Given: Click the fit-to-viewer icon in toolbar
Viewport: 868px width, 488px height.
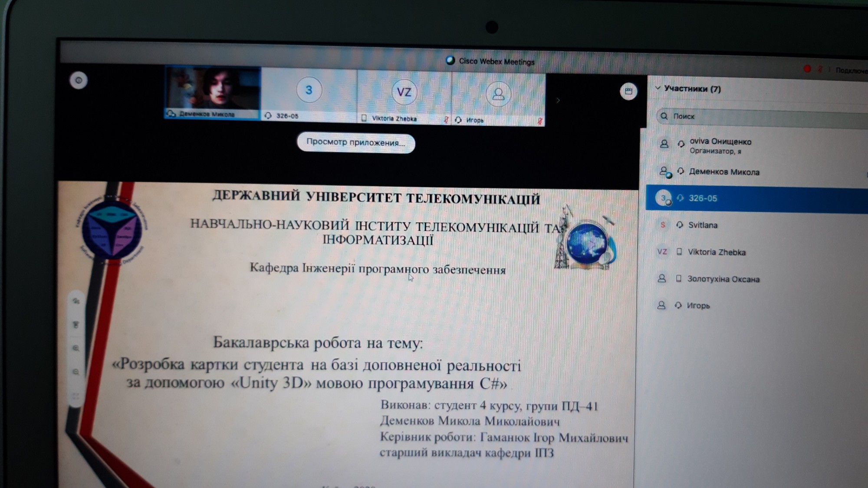Looking at the screenshot, I should [76, 396].
